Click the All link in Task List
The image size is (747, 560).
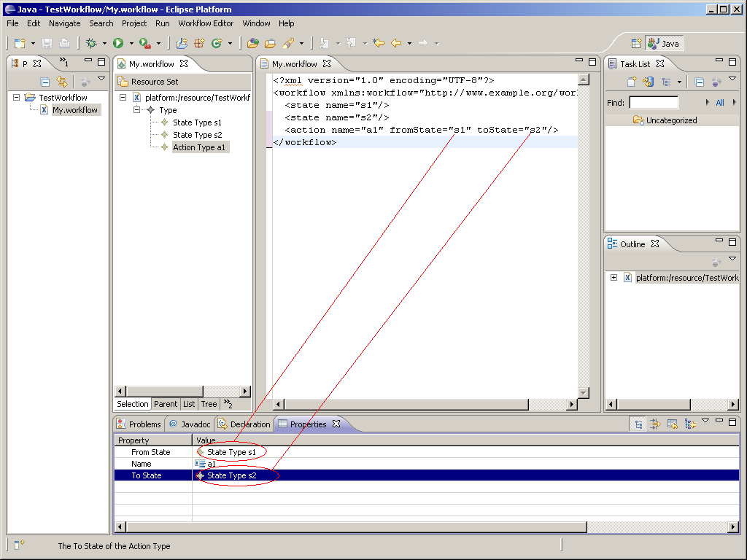[720, 103]
